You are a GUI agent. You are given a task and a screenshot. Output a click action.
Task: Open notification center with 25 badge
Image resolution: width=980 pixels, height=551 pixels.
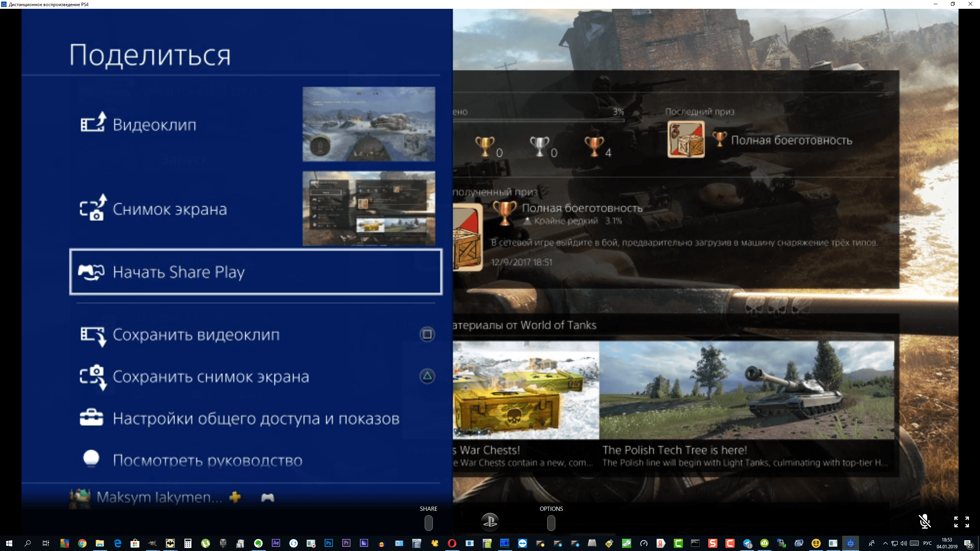(x=969, y=544)
